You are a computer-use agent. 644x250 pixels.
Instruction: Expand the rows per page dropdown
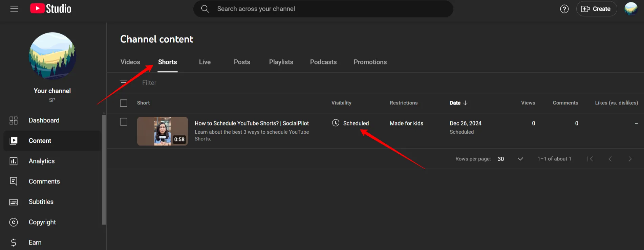click(x=520, y=159)
